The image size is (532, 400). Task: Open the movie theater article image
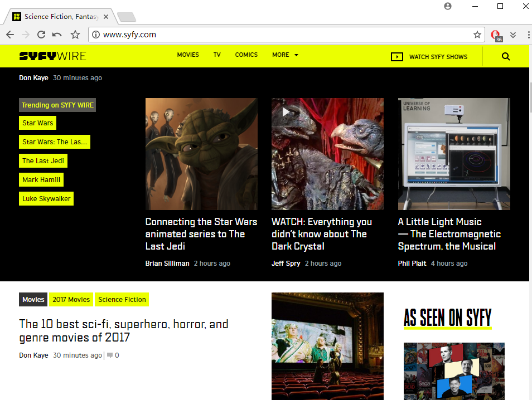[x=327, y=346]
